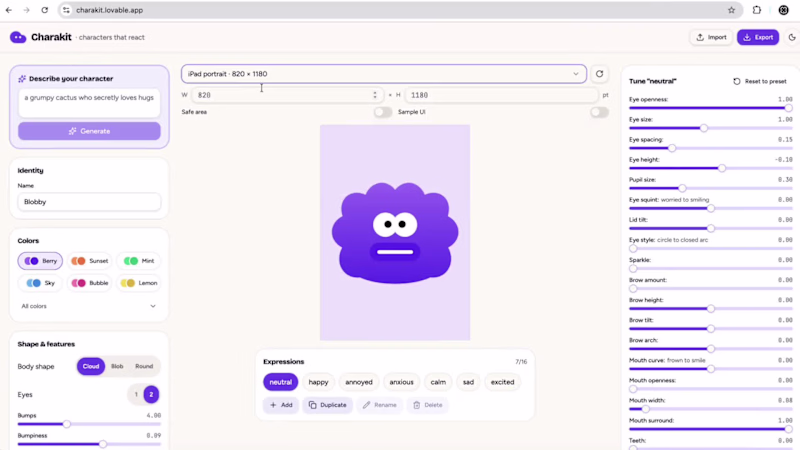This screenshot has width=800, height=450.
Task: Adjust the Brow height slider
Action: coord(711,309)
